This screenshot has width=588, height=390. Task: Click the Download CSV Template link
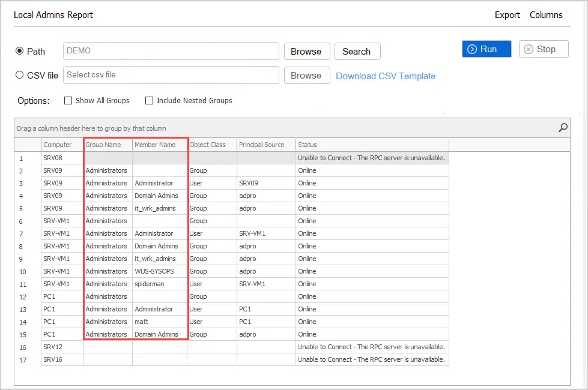point(386,76)
